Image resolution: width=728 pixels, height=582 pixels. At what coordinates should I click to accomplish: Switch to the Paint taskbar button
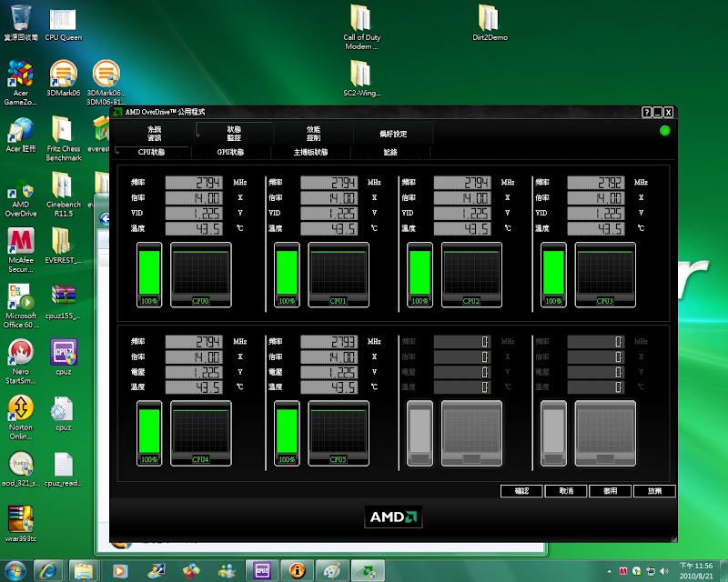click(x=332, y=570)
